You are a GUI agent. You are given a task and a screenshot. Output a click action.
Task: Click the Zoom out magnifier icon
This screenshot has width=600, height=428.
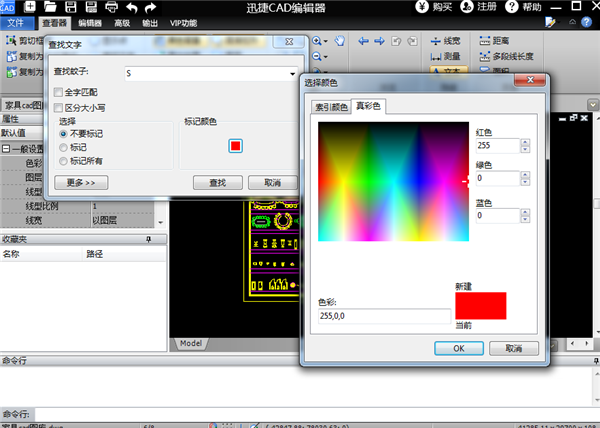(317, 57)
